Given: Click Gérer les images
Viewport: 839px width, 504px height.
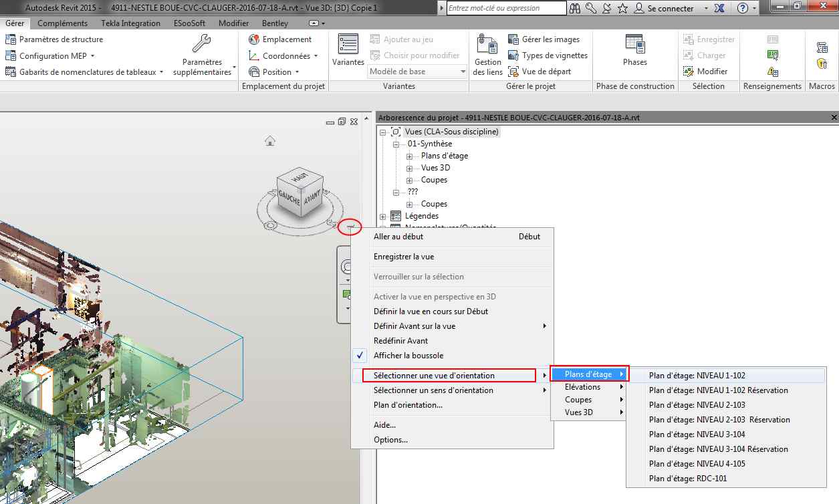Looking at the screenshot, I should point(544,39).
